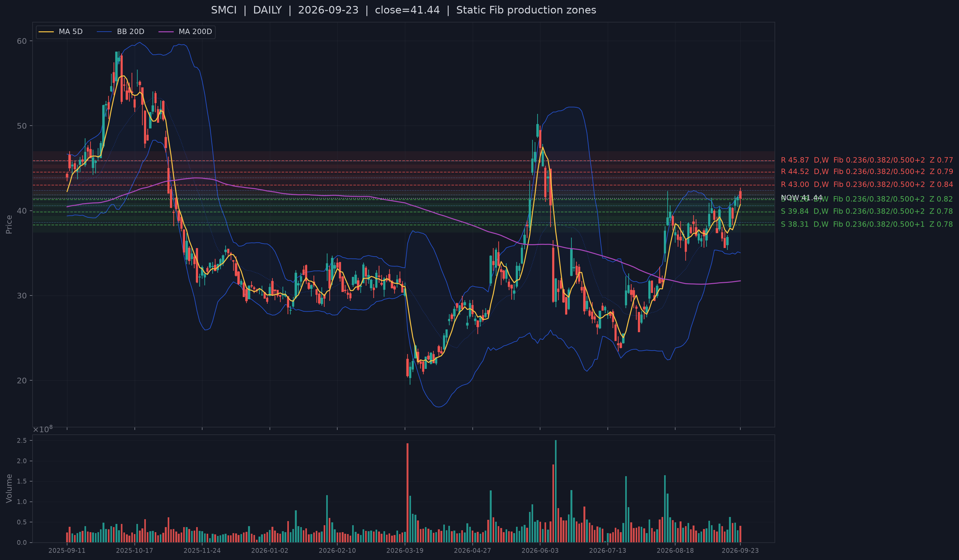Click the NOW 41.44 price label
959x560 pixels.
coord(801,198)
